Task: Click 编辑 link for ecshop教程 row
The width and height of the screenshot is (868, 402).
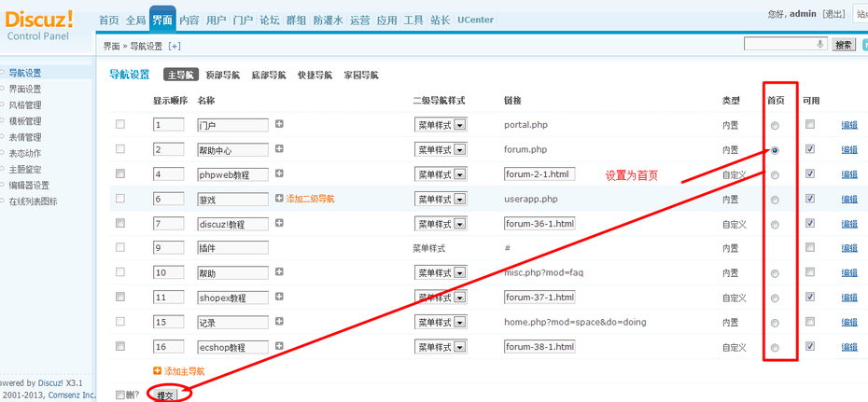Action: coord(849,347)
